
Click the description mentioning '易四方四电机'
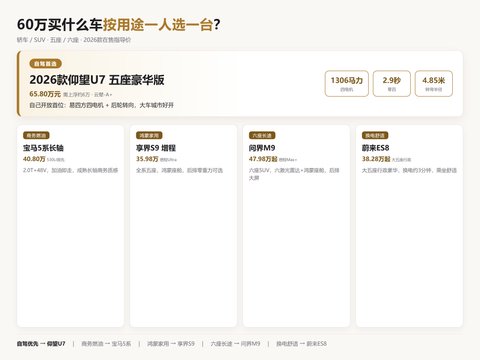pyautogui.click(x=101, y=105)
